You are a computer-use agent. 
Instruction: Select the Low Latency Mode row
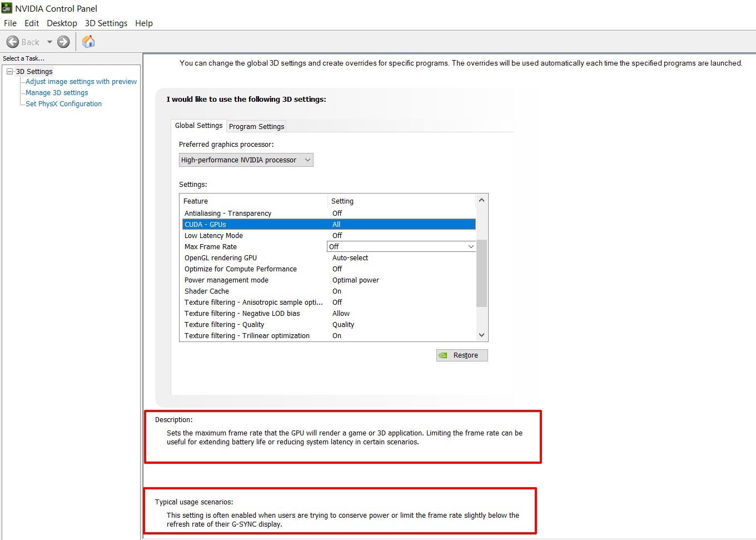pyautogui.click(x=329, y=236)
